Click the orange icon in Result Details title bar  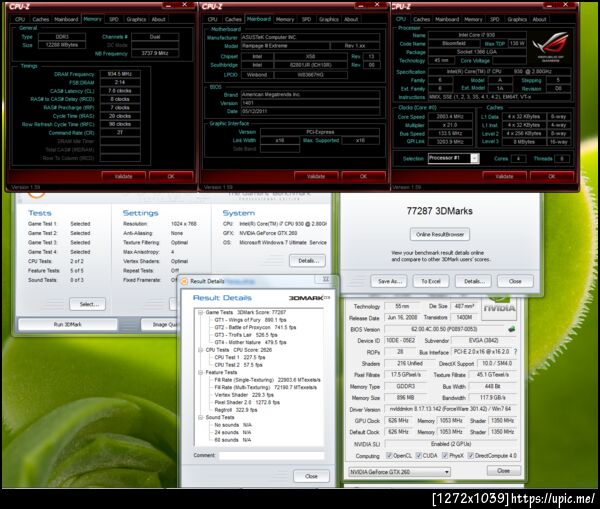pos(184,281)
